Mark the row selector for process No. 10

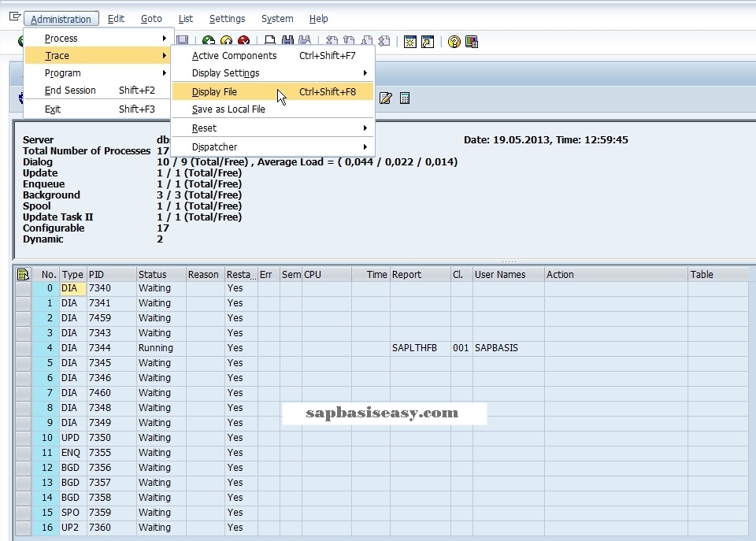point(23,438)
